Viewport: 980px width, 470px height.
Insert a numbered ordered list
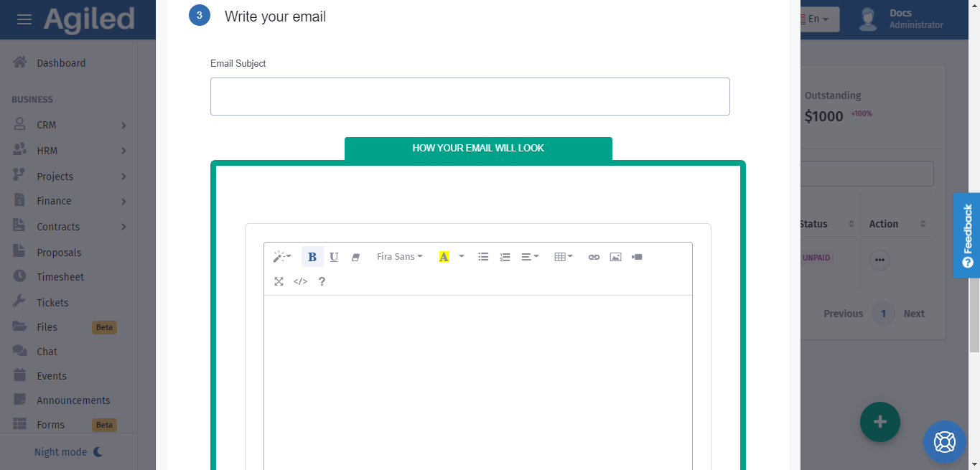(505, 257)
